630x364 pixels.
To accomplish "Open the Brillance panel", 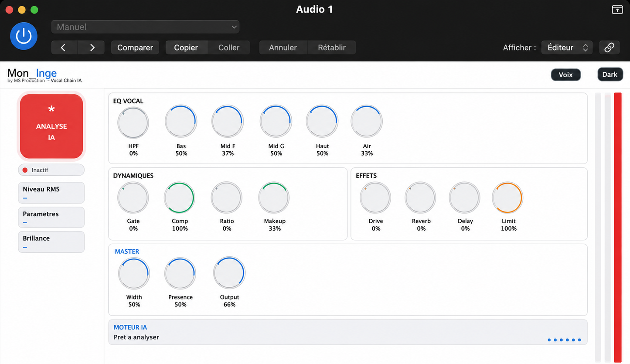I will 51,242.
